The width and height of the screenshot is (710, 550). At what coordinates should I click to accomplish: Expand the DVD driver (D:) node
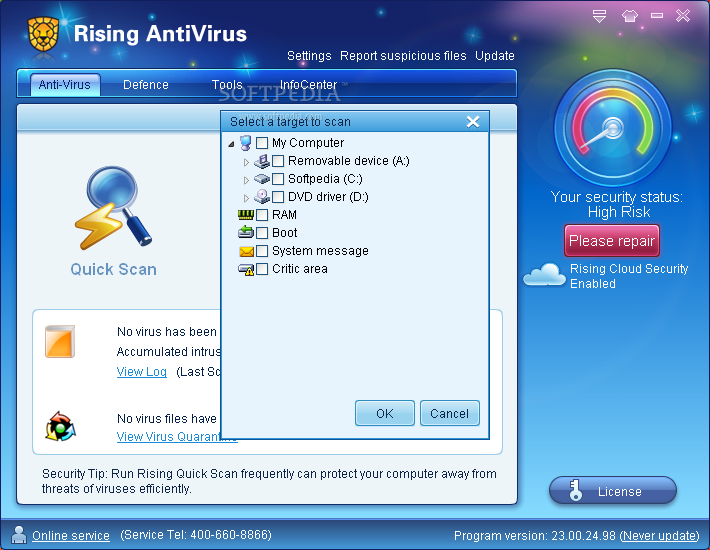246,198
